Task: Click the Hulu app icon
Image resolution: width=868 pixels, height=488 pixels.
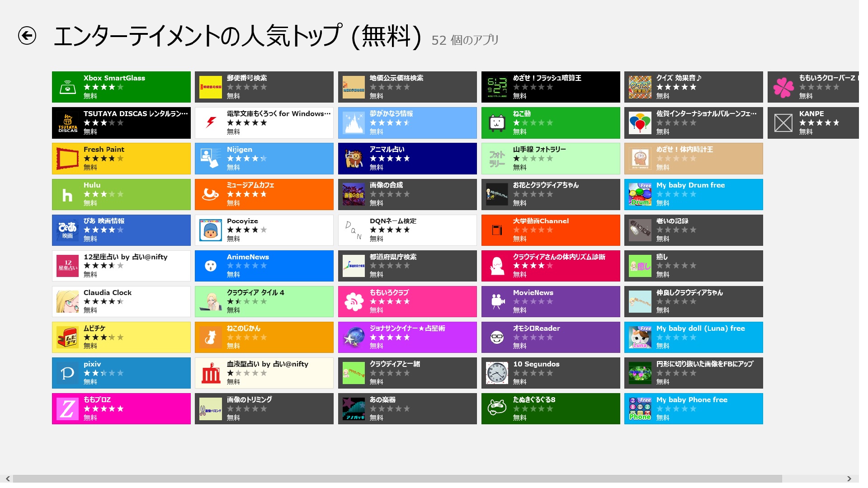Action: (x=67, y=195)
